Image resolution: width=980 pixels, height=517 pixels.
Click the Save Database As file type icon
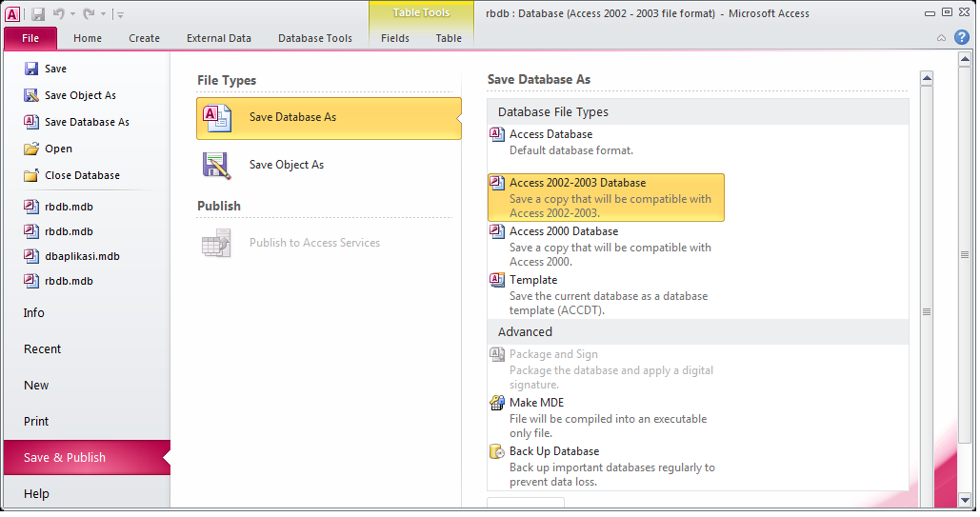point(217,118)
